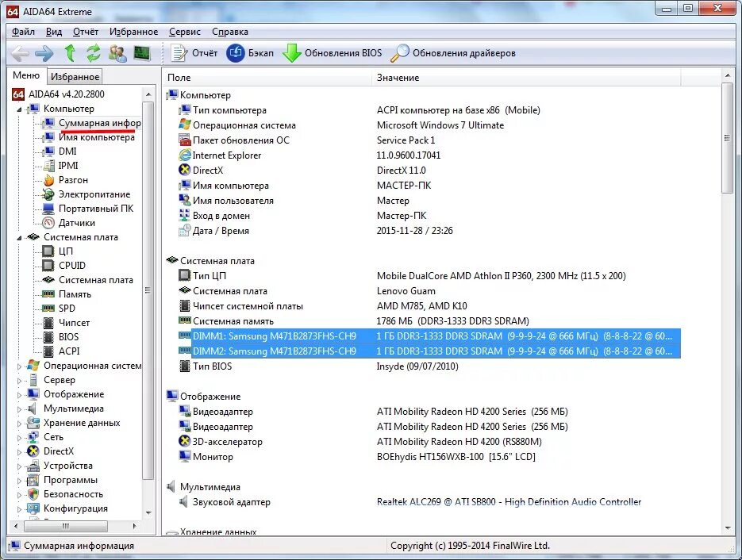Click the Чипсет chip icon in tree

pyautogui.click(x=48, y=323)
